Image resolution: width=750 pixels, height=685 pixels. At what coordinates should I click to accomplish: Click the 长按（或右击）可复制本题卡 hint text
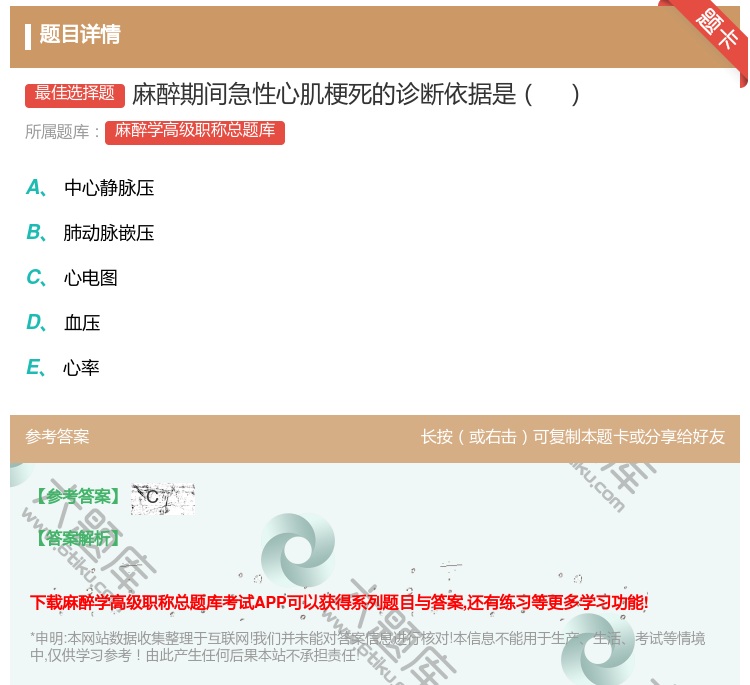573,436
